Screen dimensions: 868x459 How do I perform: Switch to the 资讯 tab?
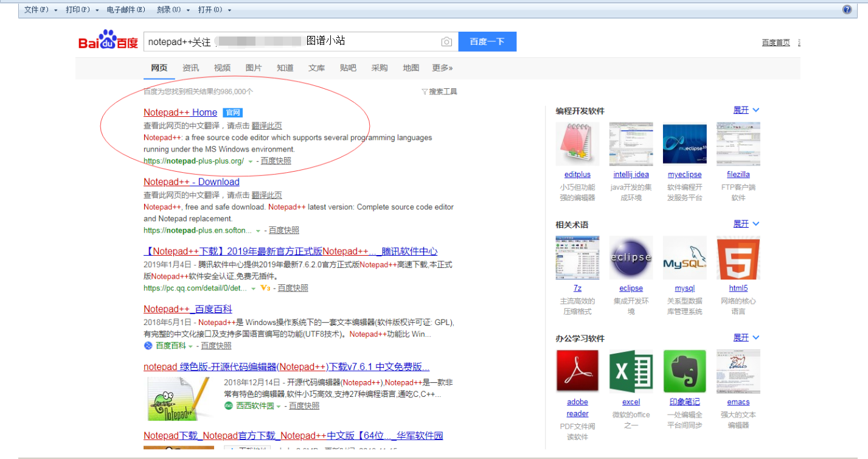point(191,68)
